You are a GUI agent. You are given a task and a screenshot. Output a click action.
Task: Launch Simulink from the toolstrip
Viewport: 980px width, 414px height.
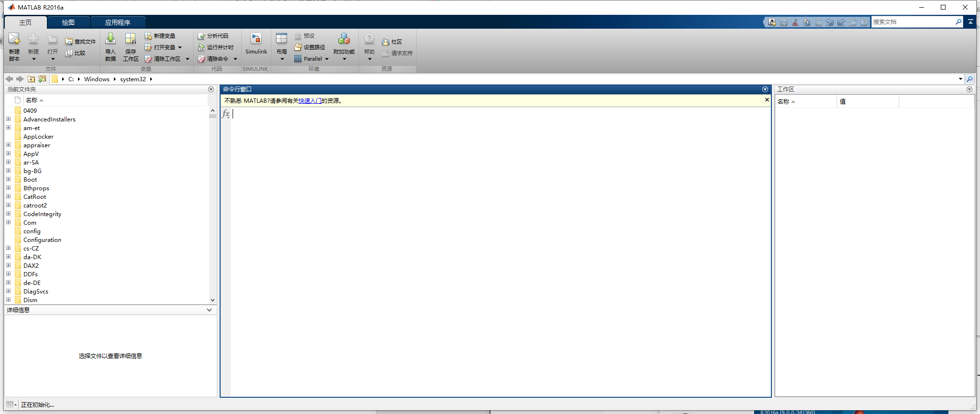click(256, 44)
